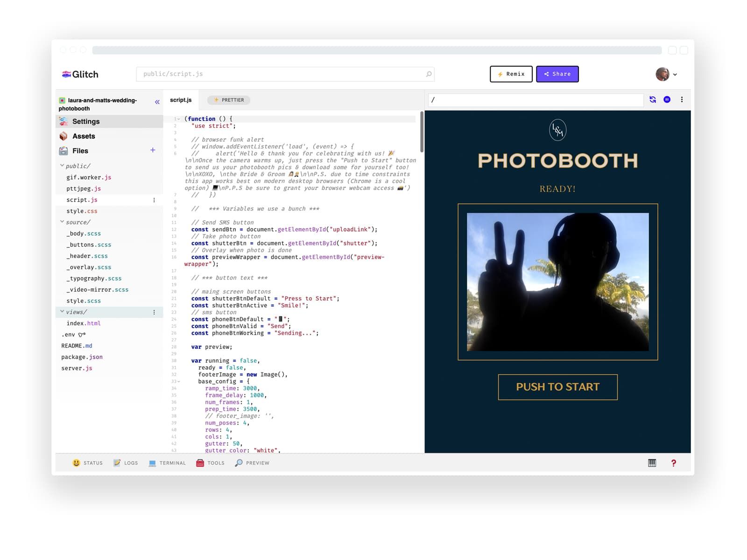Add a new file with the plus icon
This screenshot has width=747, height=560.
(x=153, y=150)
